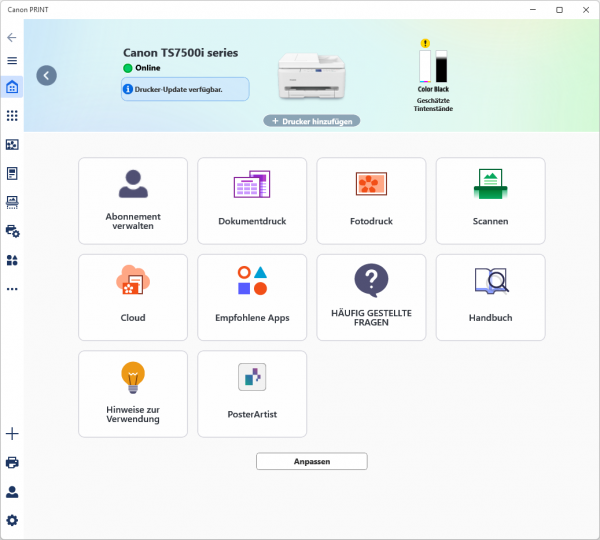Open the three-dots More item in the sidebar
This screenshot has width=600, height=540.
[12, 289]
